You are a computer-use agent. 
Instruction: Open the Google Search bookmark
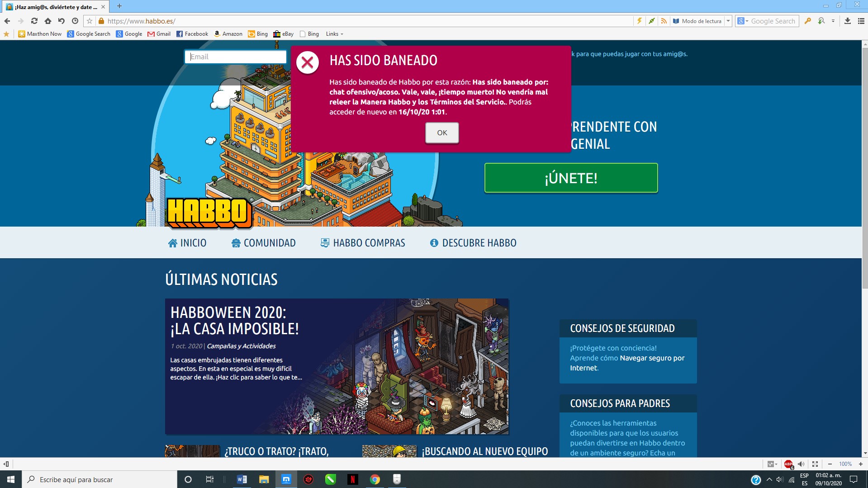tap(89, 34)
